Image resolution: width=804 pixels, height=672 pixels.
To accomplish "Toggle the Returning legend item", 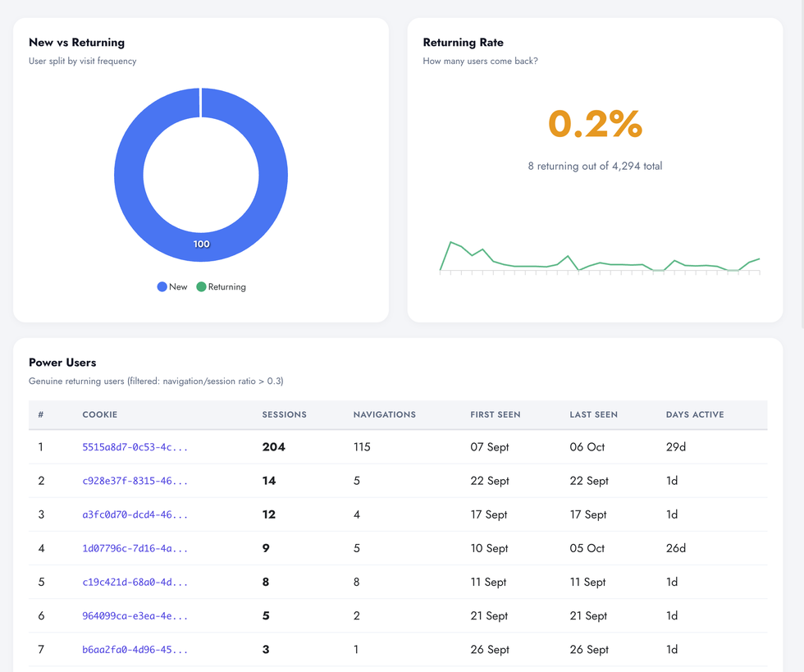I will (221, 286).
